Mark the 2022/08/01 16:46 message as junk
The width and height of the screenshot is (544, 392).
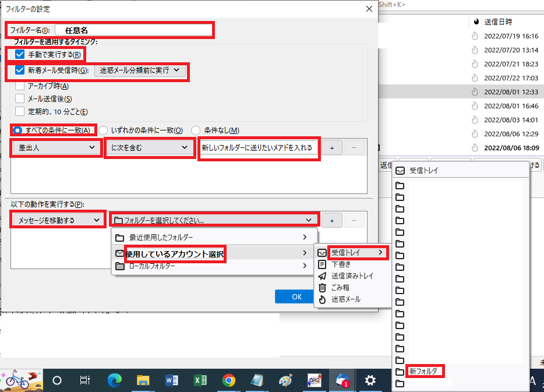click(x=475, y=106)
